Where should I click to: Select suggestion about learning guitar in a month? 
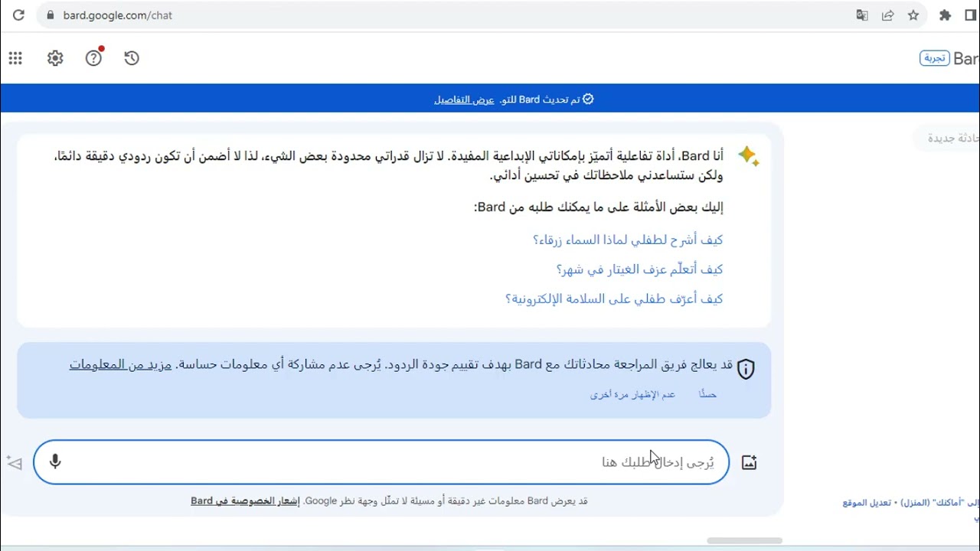point(639,269)
